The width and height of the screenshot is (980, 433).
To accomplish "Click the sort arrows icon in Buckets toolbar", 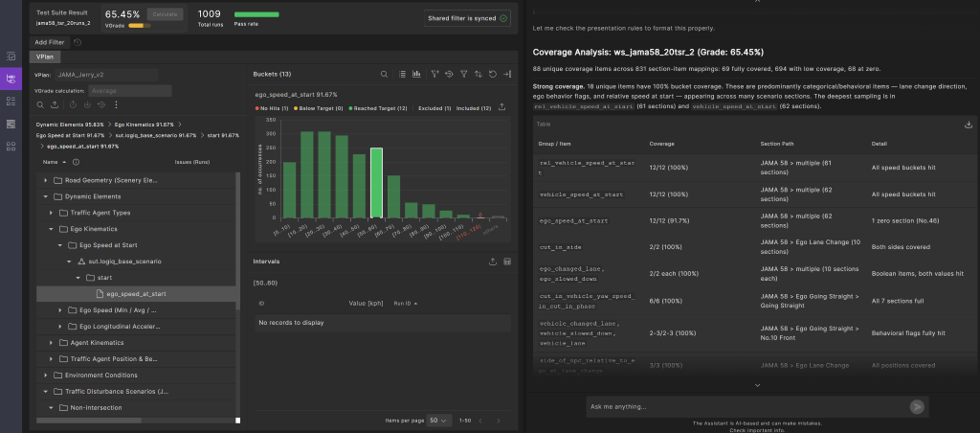I will click(479, 74).
